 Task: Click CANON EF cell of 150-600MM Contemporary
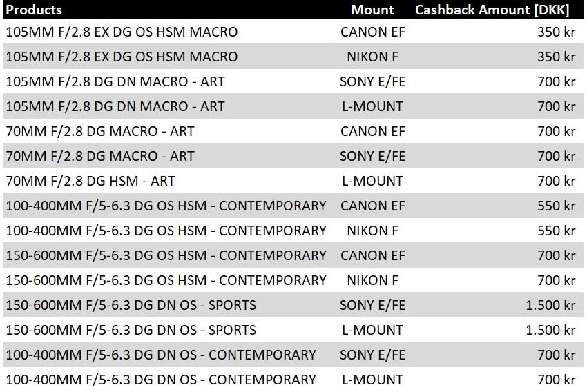[372, 256]
